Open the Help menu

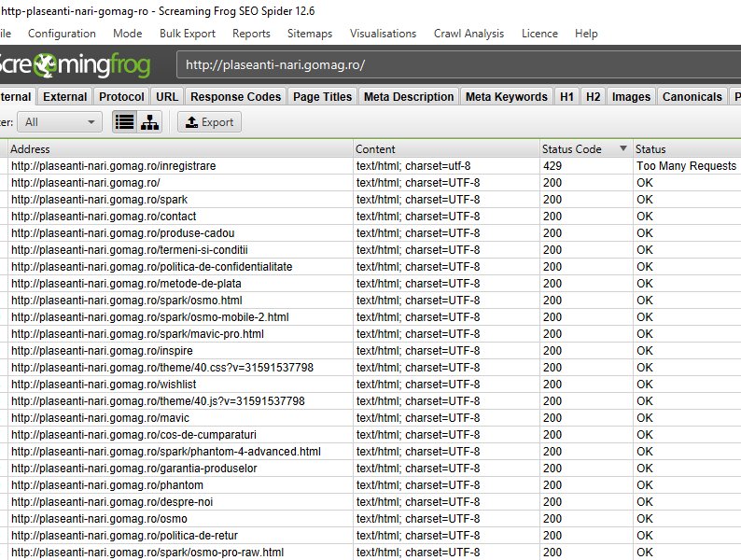point(586,34)
